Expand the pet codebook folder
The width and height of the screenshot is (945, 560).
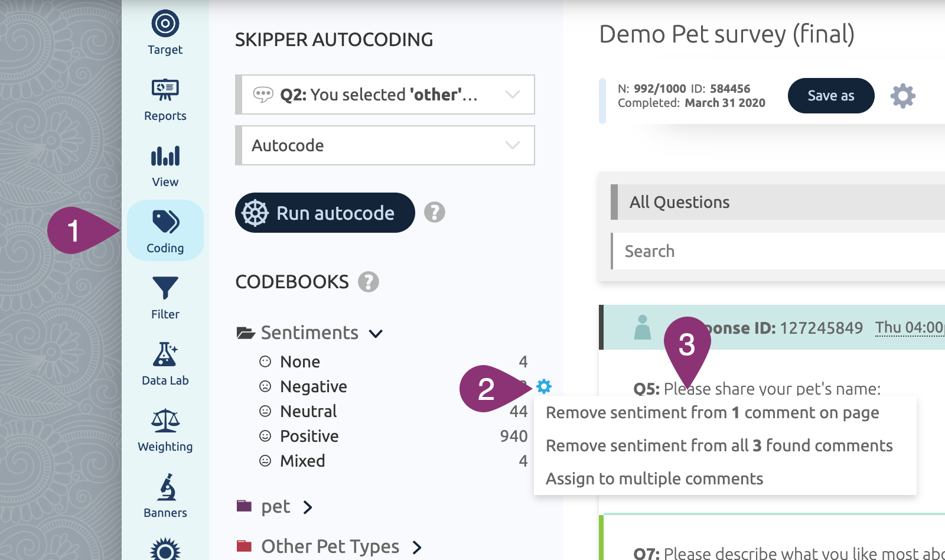pos(307,507)
